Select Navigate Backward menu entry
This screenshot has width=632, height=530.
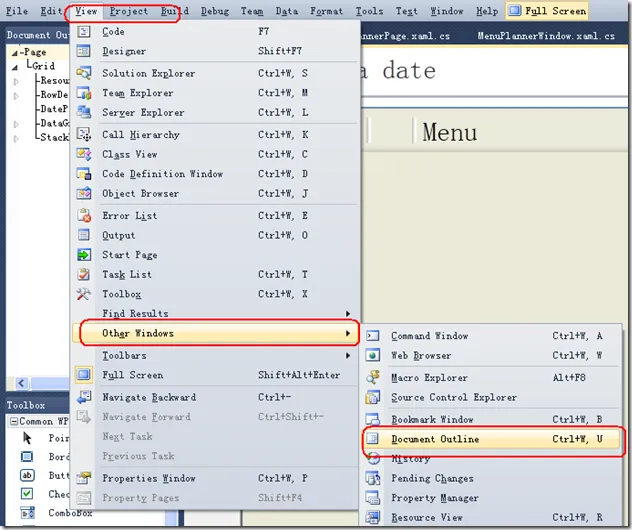tap(214, 397)
